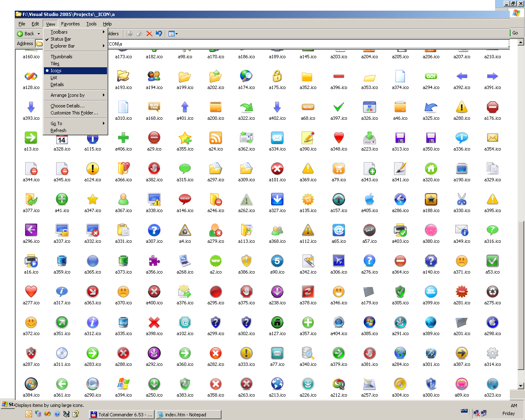Switch to Total Commander 6.53 taskbar button
Screen dimensions: 525x420
pos(121,415)
